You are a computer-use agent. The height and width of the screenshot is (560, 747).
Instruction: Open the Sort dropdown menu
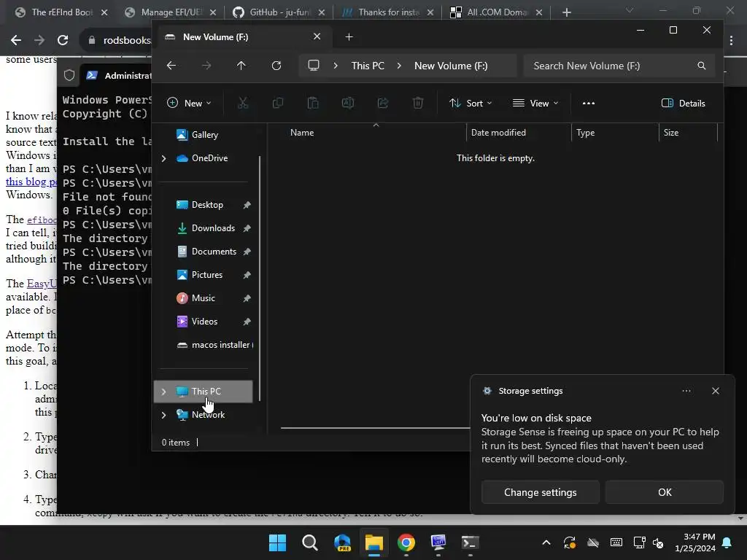click(x=471, y=104)
